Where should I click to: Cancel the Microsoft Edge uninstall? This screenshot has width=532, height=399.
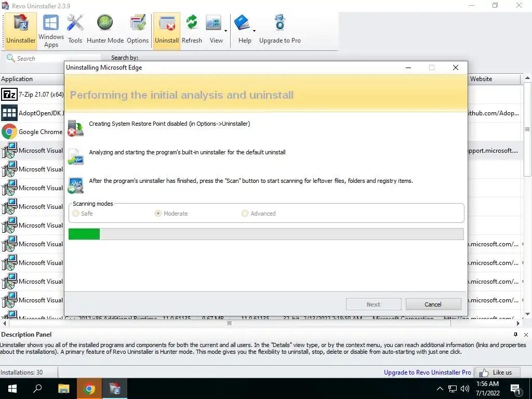pyautogui.click(x=433, y=304)
